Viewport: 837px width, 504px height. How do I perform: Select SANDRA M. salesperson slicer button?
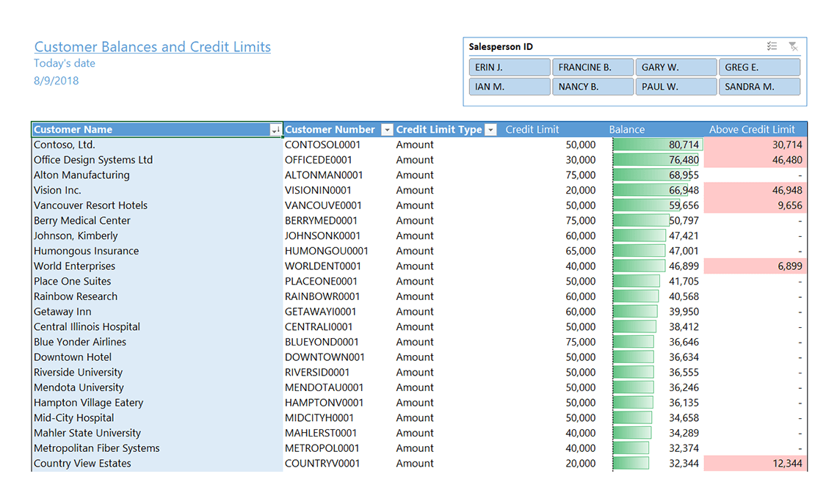point(760,87)
